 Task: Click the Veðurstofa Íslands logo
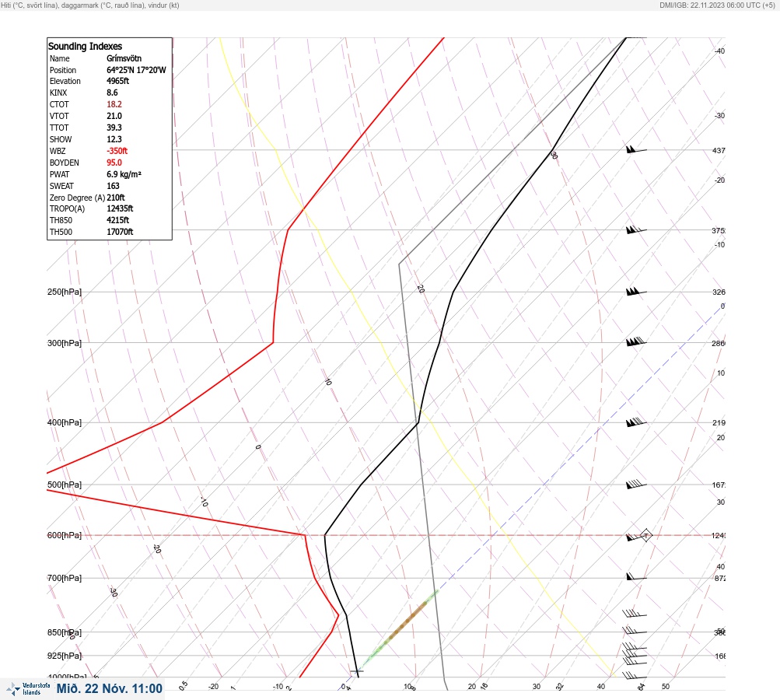pyautogui.click(x=28, y=689)
